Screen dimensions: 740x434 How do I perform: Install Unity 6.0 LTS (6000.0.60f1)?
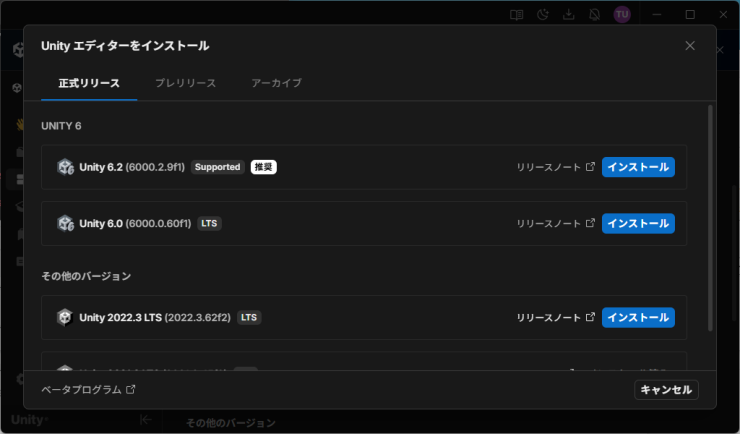(638, 223)
